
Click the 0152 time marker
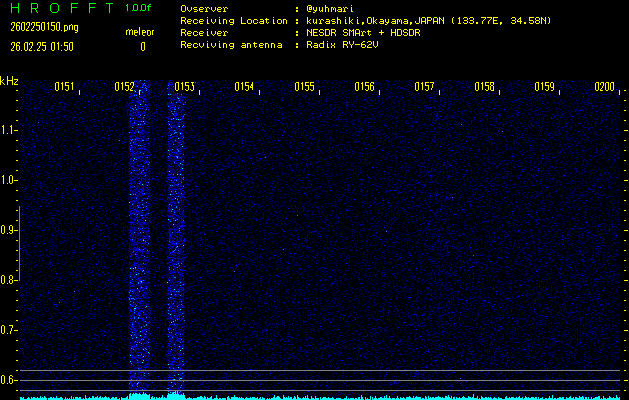coord(125,87)
